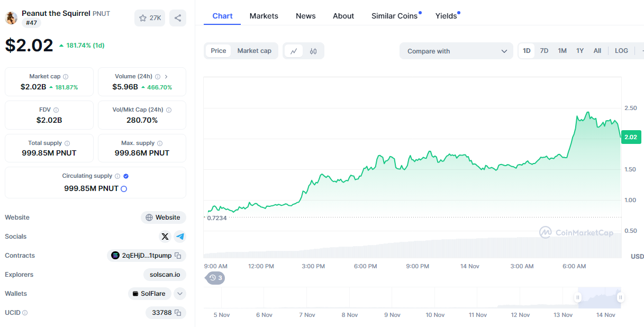Screen dimensions: 644x327
Task: Copy the contract address 2qEHjD...1tpump
Action: [178, 256]
